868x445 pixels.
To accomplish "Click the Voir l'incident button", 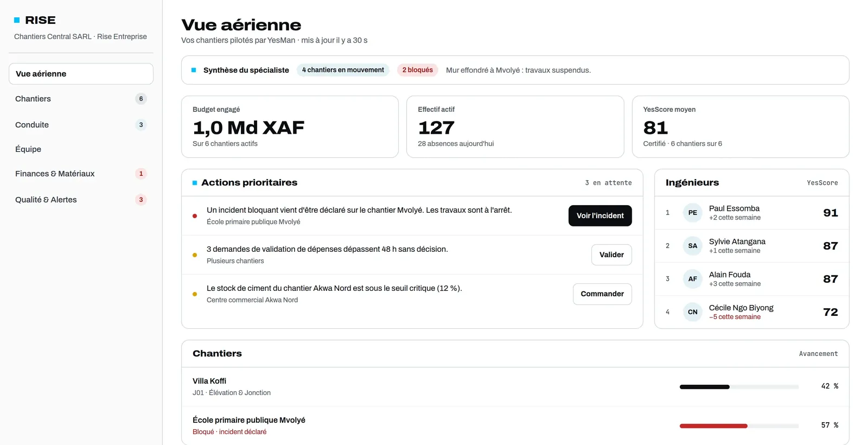I will click(600, 215).
